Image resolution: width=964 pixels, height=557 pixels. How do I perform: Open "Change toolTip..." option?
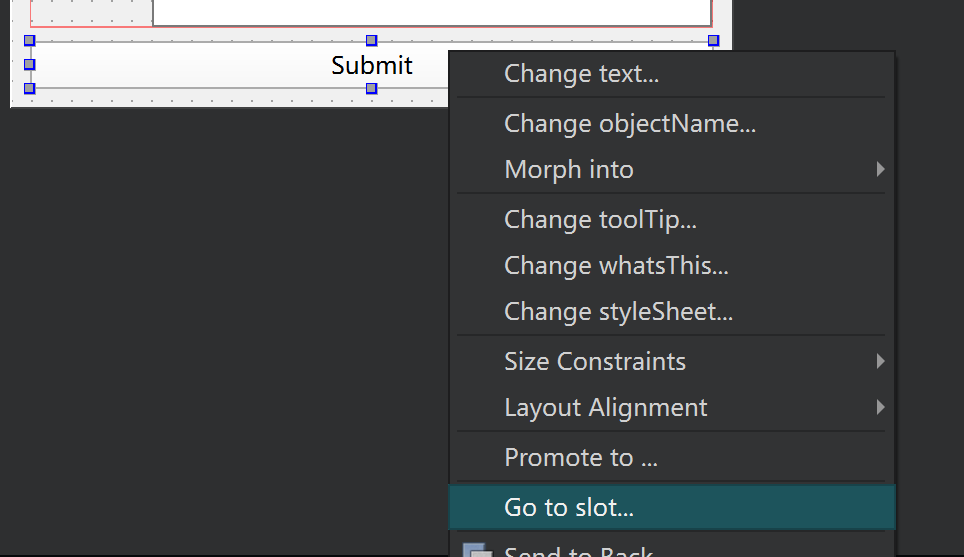[x=600, y=219]
